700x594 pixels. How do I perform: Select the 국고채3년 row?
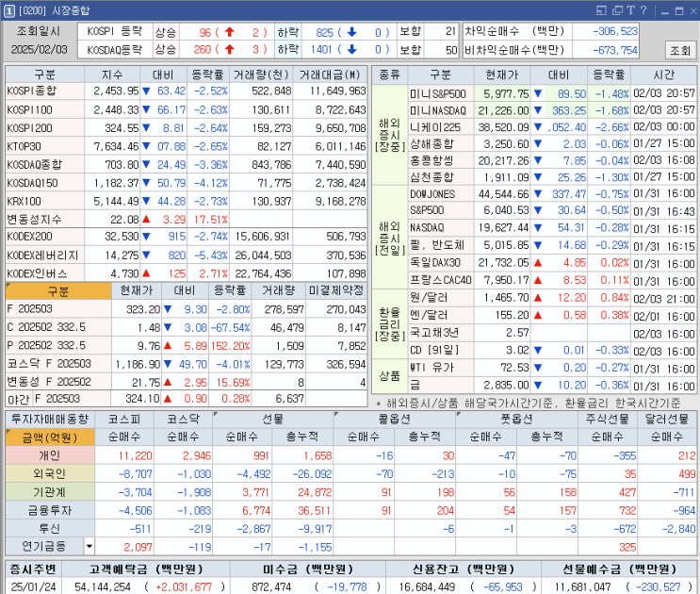552,333
